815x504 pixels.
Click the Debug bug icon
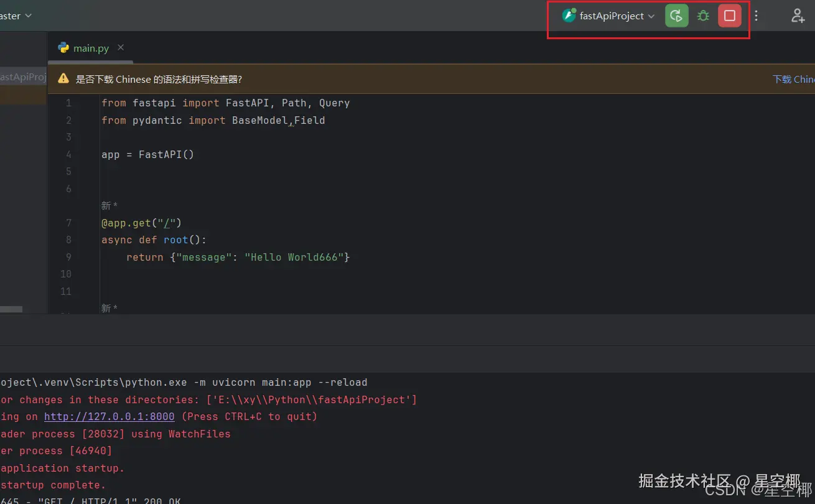(703, 16)
